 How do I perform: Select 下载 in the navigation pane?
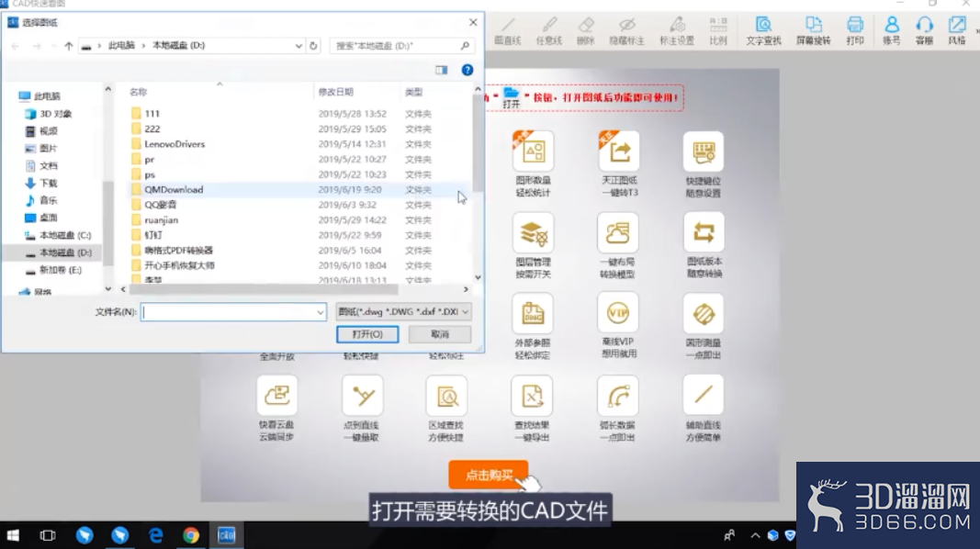(41, 183)
